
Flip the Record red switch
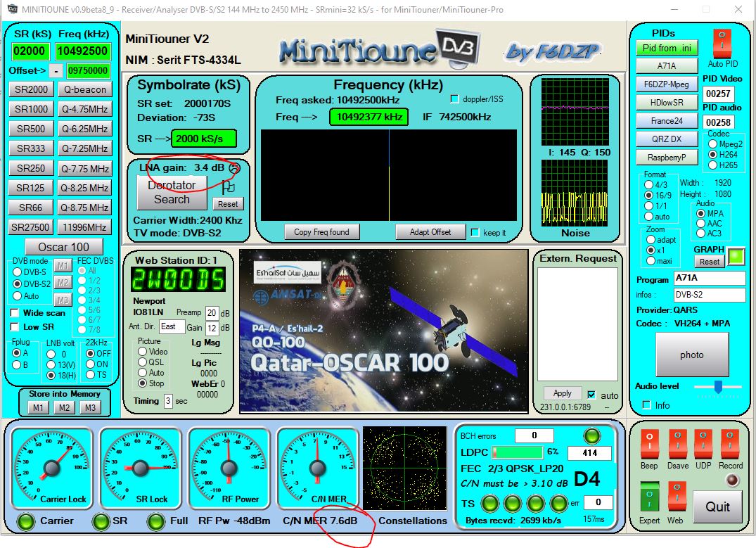(730, 443)
